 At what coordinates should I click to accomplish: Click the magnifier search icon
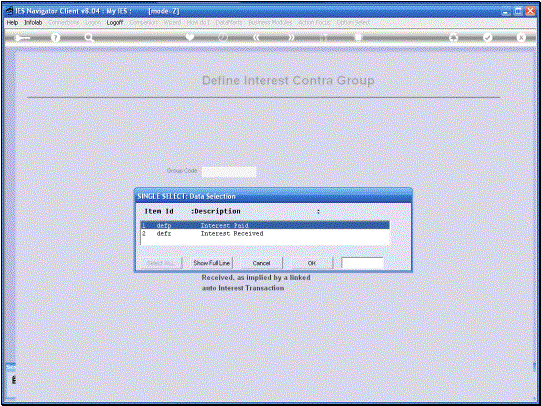coord(89,37)
